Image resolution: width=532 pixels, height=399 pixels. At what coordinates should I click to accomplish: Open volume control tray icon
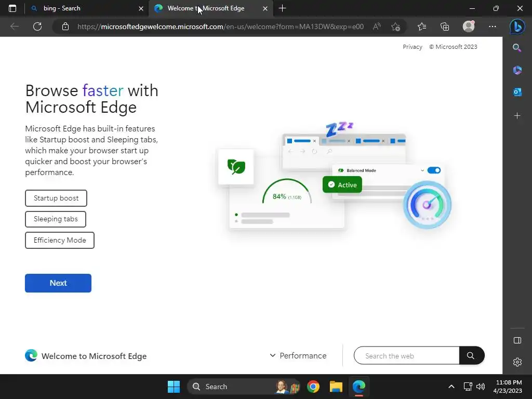(481, 387)
